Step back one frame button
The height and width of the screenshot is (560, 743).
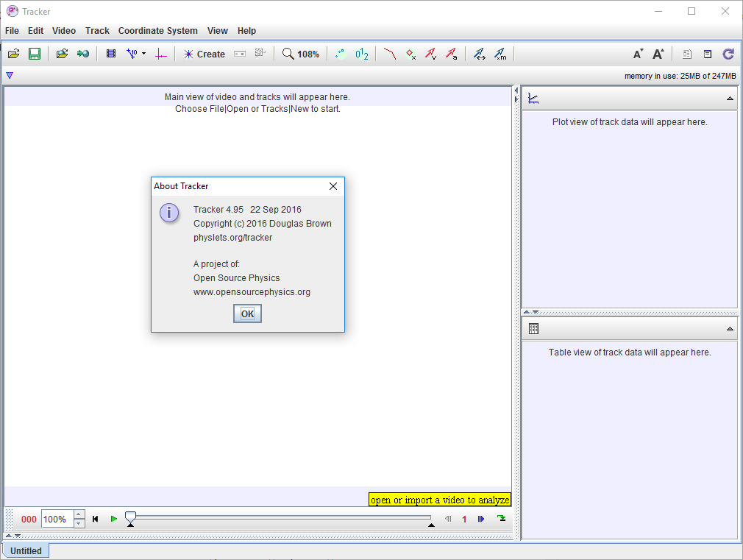point(448,520)
